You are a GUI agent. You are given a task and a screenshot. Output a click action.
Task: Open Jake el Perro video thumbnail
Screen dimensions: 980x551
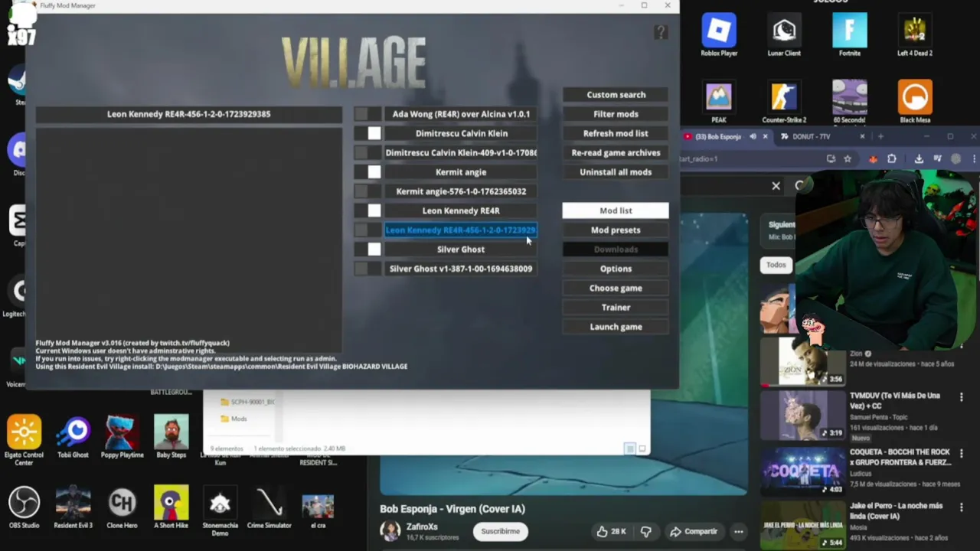tap(802, 525)
